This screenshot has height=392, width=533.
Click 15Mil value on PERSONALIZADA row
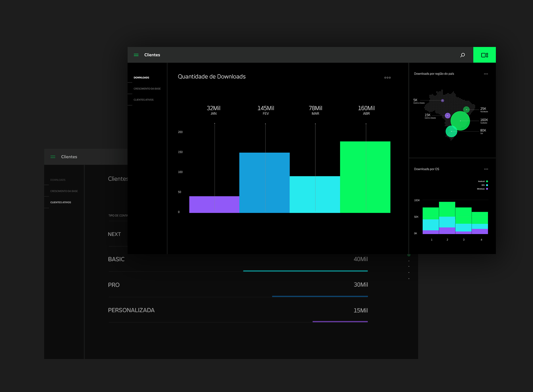click(361, 310)
